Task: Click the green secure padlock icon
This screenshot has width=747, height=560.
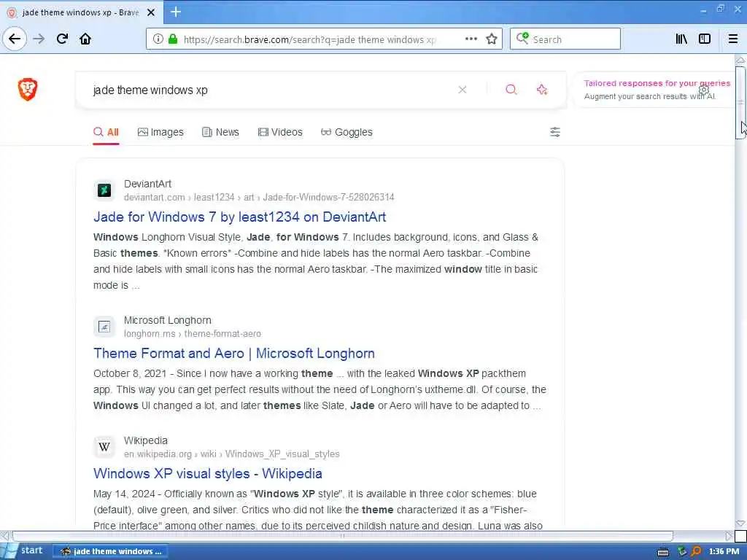Action: (x=172, y=39)
